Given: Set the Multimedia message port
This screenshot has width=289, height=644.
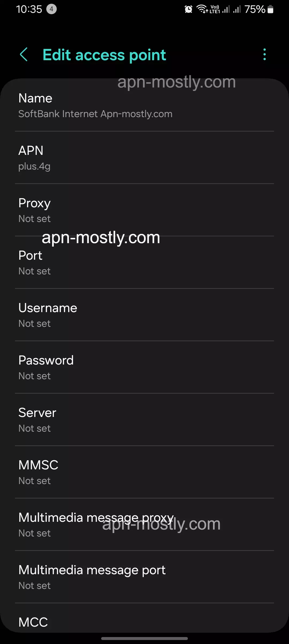Looking at the screenshot, I should click(x=144, y=577).
